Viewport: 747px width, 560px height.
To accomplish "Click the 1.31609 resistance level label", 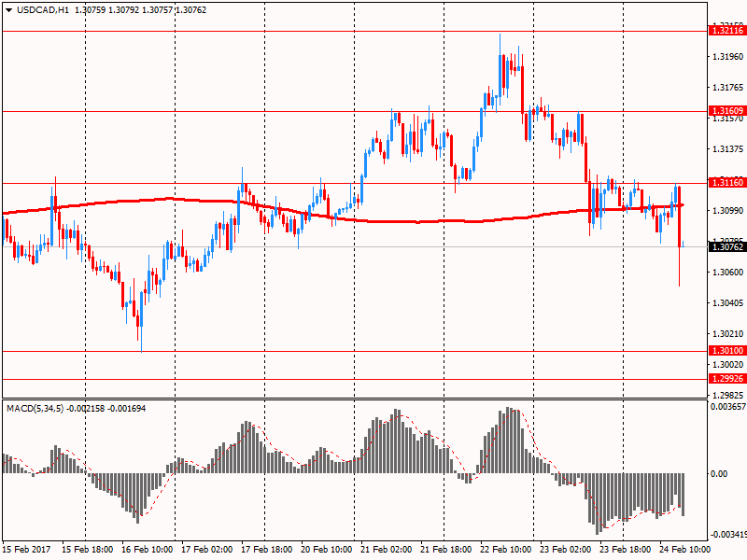I will (726, 111).
